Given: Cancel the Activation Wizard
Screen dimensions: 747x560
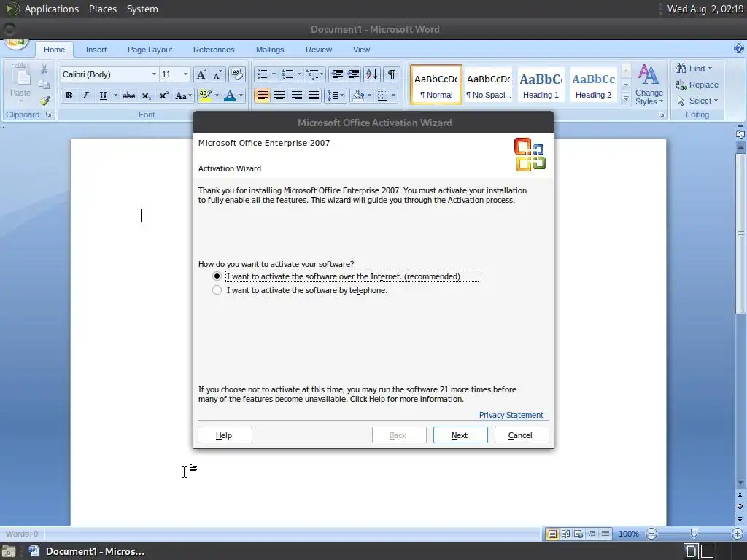Looking at the screenshot, I should click(522, 435).
